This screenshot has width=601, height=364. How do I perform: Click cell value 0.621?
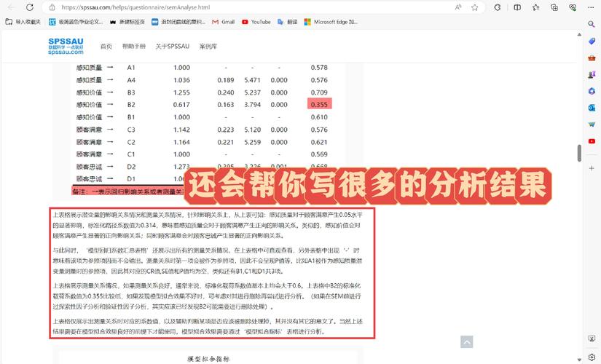click(x=319, y=142)
